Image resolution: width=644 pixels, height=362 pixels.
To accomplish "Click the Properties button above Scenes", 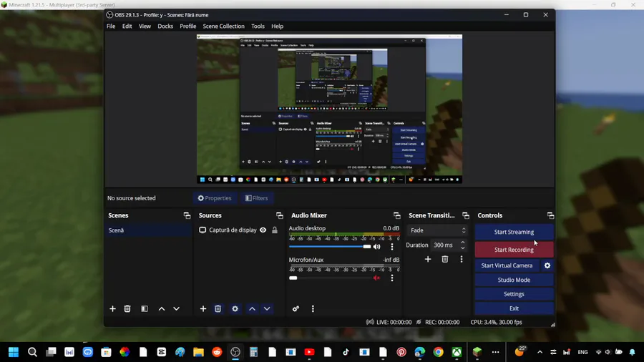I will click(x=215, y=198).
